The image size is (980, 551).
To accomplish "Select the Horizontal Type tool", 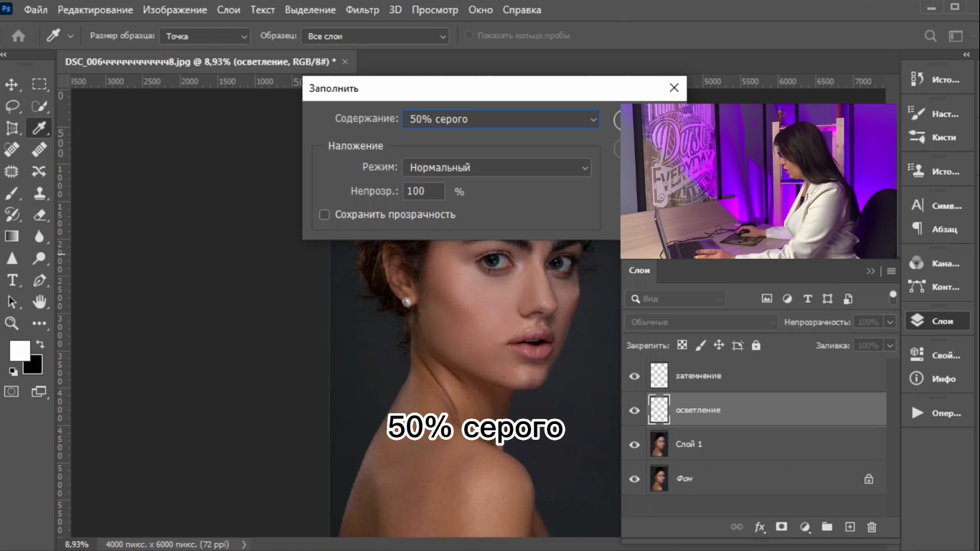I will point(12,280).
